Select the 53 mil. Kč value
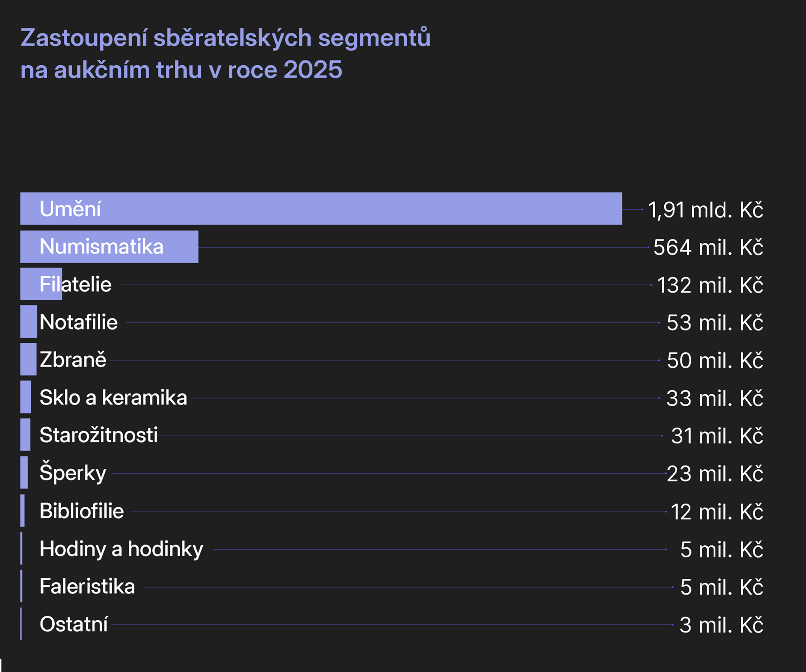Screen dimensions: 806x672 tap(715, 323)
